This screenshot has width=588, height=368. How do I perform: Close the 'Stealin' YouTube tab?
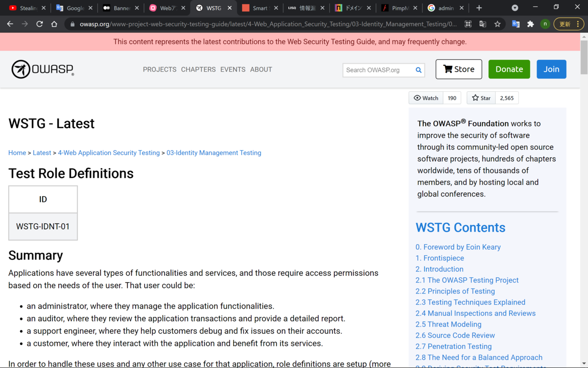[44, 8]
